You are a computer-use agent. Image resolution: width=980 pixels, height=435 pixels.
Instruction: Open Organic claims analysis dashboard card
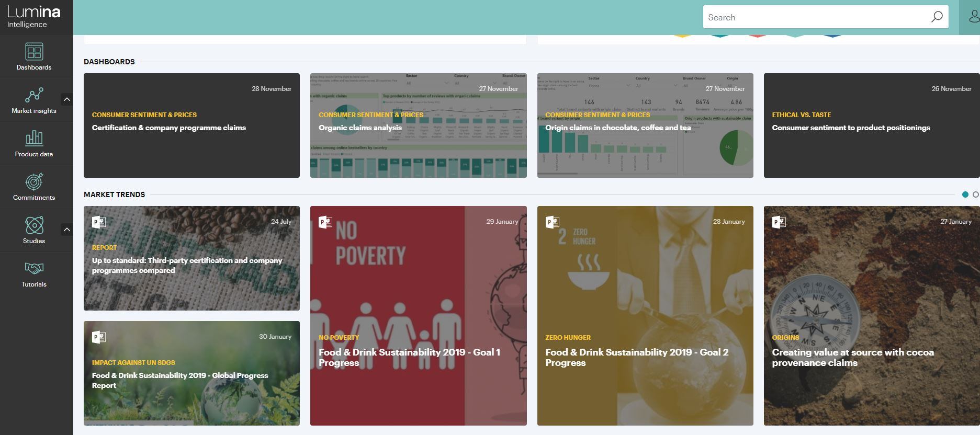tap(418, 125)
